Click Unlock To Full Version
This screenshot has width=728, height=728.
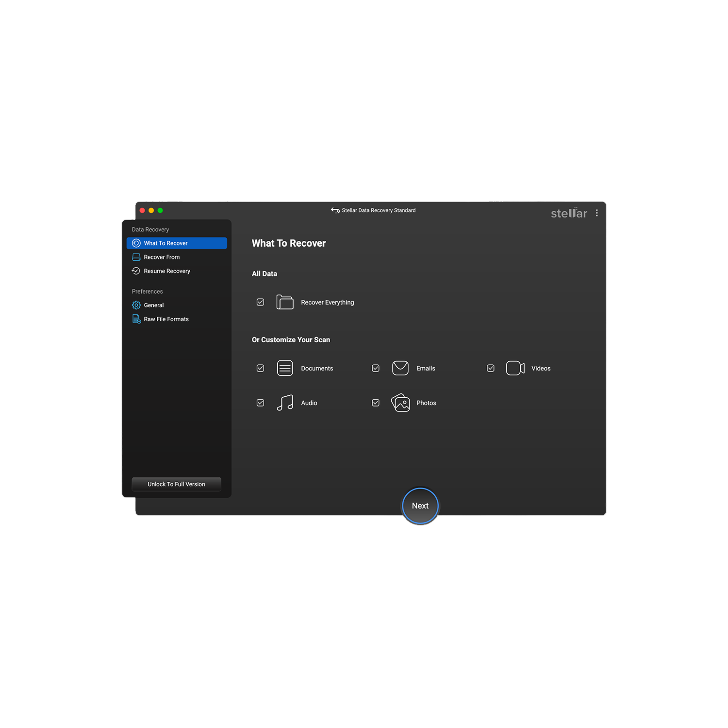click(x=176, y=484)
